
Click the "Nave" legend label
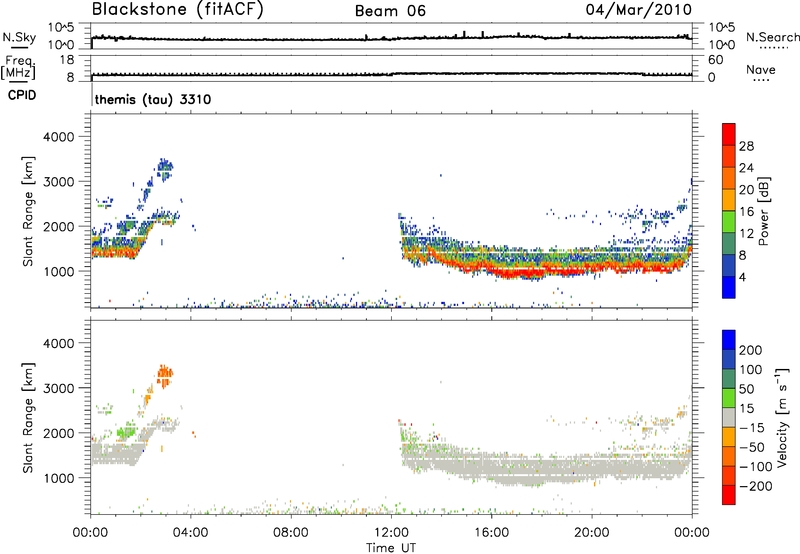pos(761,70)
